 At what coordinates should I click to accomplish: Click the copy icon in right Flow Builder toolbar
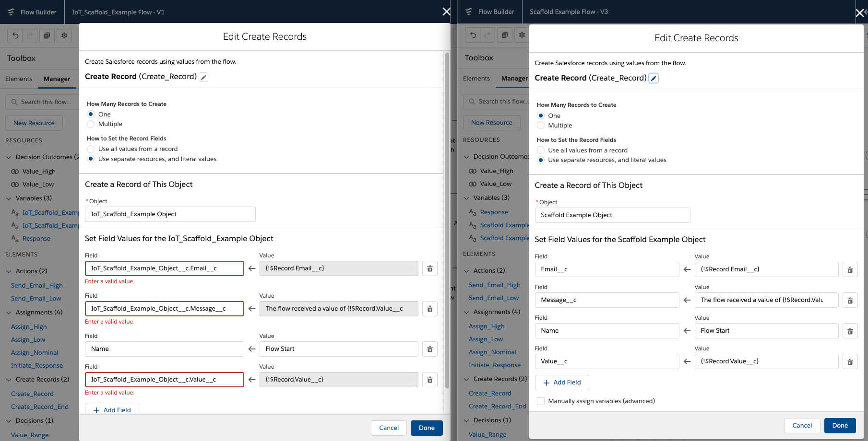(505, 35)
